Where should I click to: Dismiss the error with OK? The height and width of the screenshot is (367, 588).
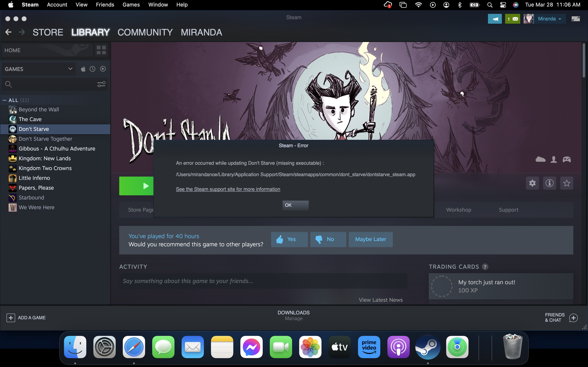295,205
